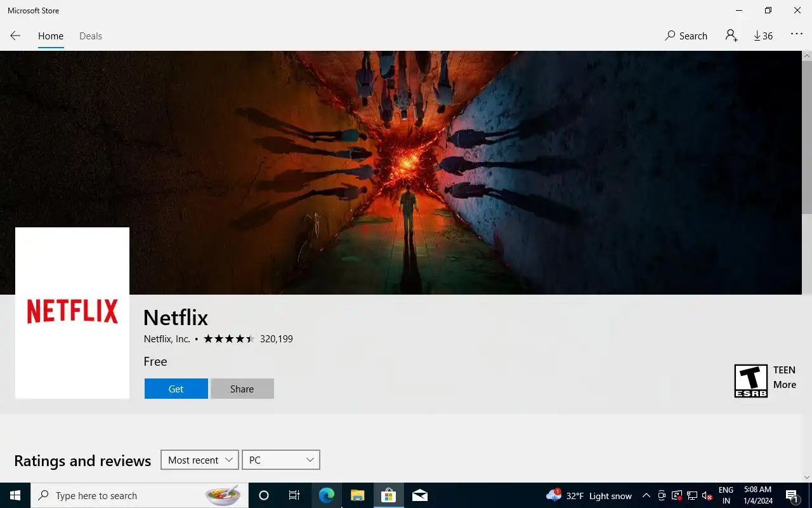Viewport: 812px width, 508px height.
Task: Click the search highlights bowl icon
Action: coord(223,495)
